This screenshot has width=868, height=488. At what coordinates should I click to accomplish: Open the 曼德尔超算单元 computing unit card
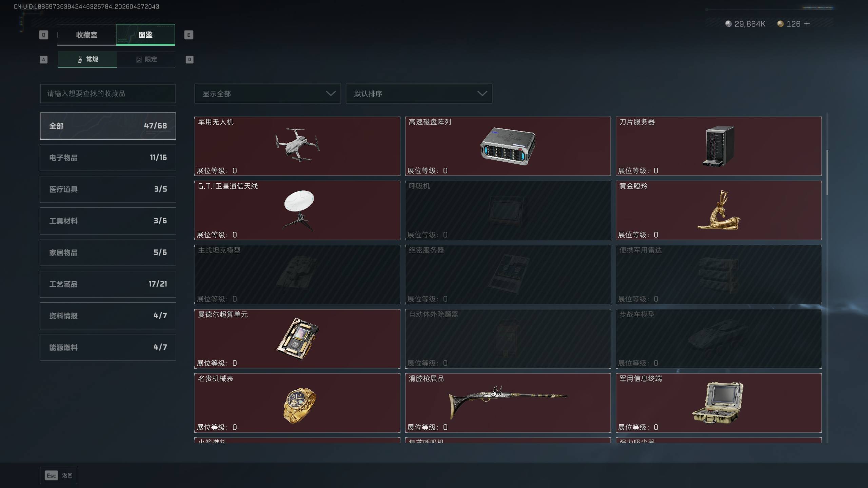click(x=297, y=339)
